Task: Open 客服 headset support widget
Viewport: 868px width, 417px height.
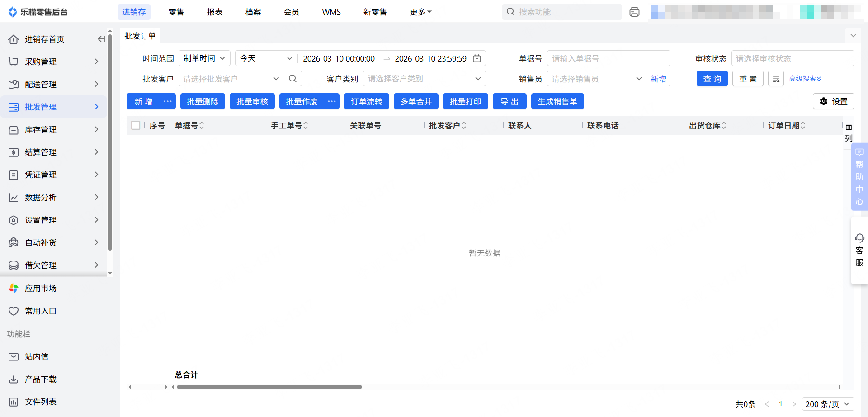Action: [859, 250]
